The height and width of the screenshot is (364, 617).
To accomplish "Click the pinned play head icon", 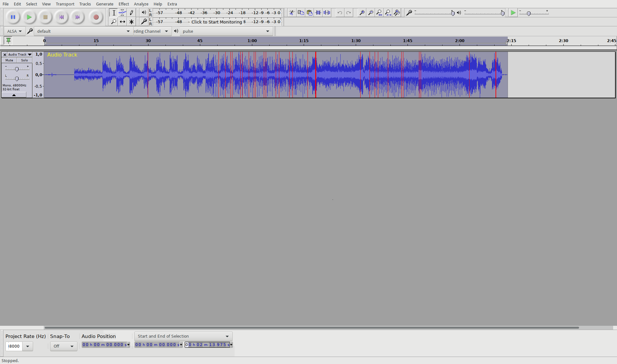I will [8, 40].
